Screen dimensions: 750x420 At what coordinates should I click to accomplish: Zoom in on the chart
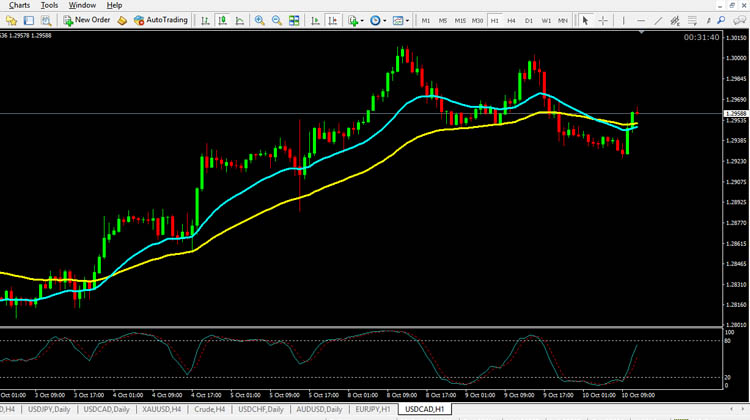click(260, 21)
